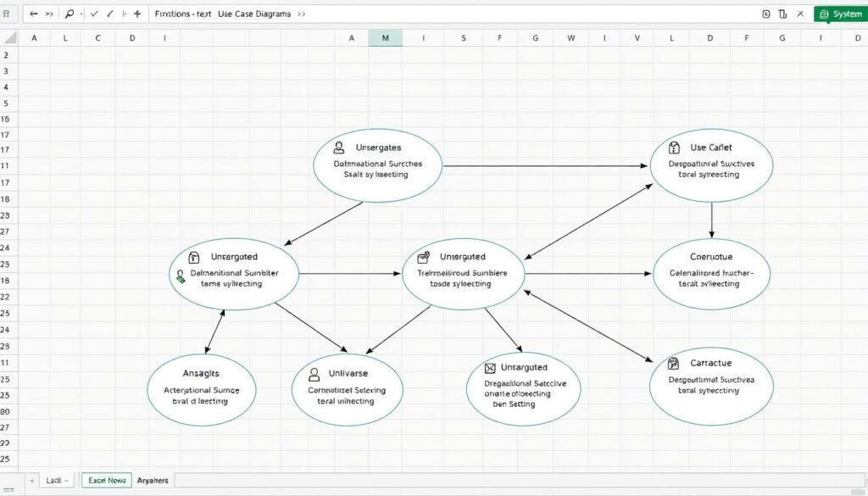
Task: Click the forward double-chevron icon in the toolbar
Action: pos(49,14)
